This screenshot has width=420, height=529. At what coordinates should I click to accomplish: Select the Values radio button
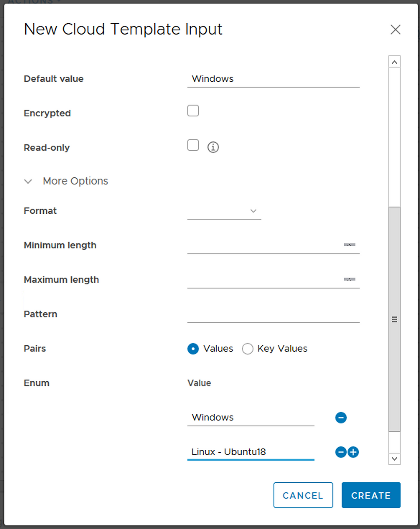pyautogui.click(x=193, y=349)
